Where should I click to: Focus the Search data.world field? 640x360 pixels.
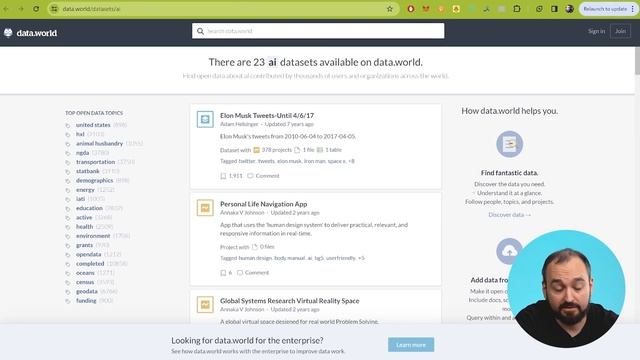pos(318,31)
